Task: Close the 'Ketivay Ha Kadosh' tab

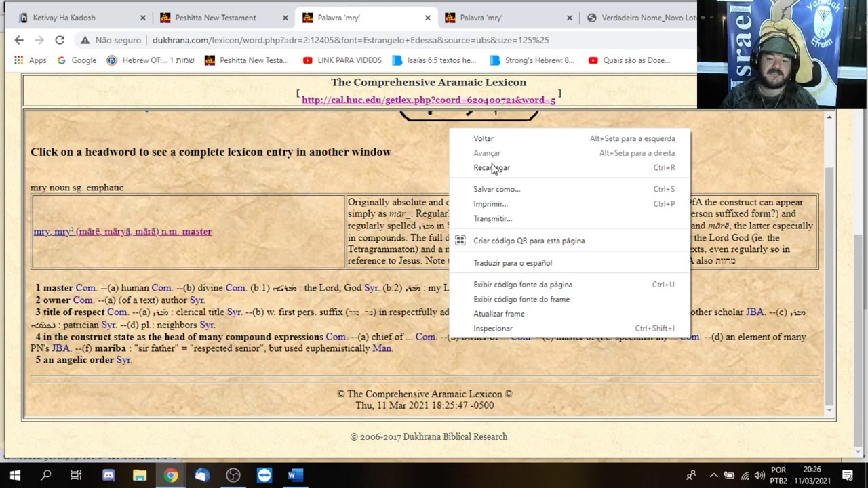Action: tap(142, 18)
